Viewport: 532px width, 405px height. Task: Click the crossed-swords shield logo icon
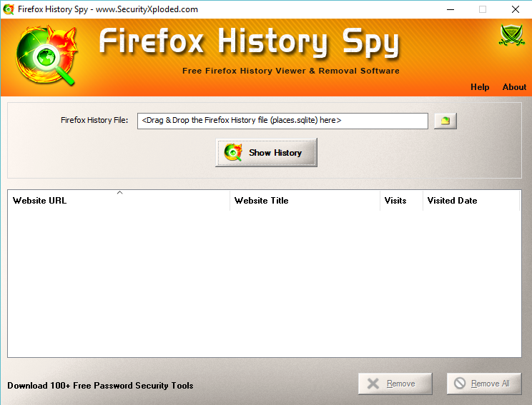512,35
